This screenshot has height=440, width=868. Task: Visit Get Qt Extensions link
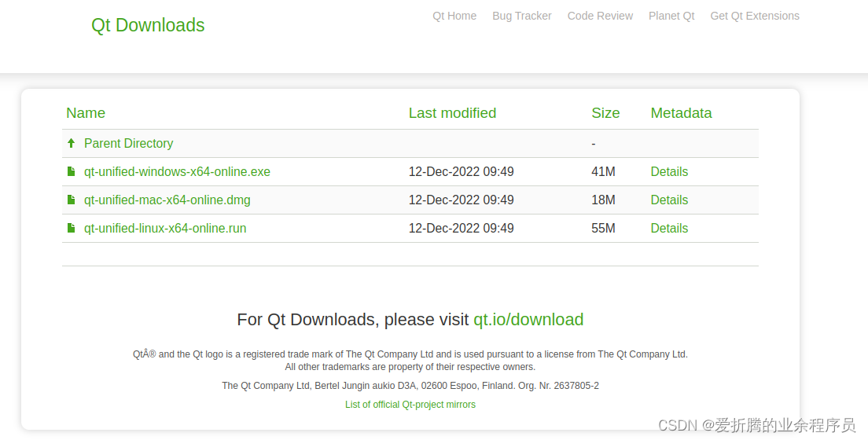(x=755, y=16)
